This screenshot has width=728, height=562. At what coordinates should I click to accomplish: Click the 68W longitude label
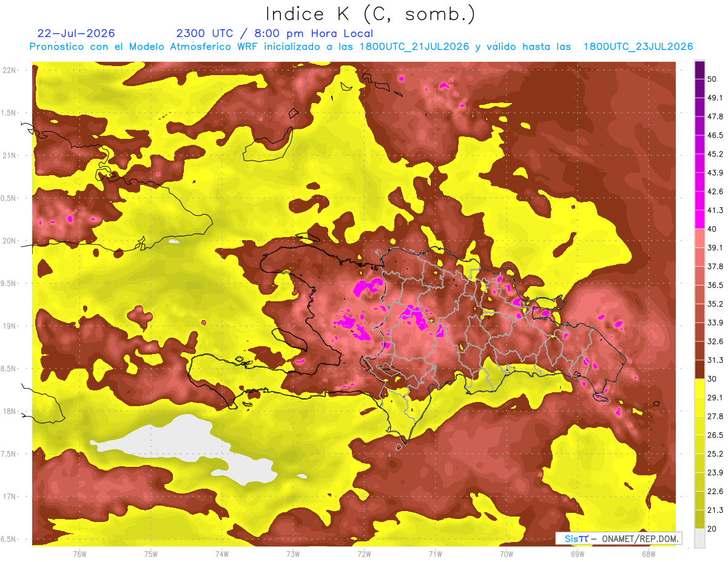pos(649,554)
